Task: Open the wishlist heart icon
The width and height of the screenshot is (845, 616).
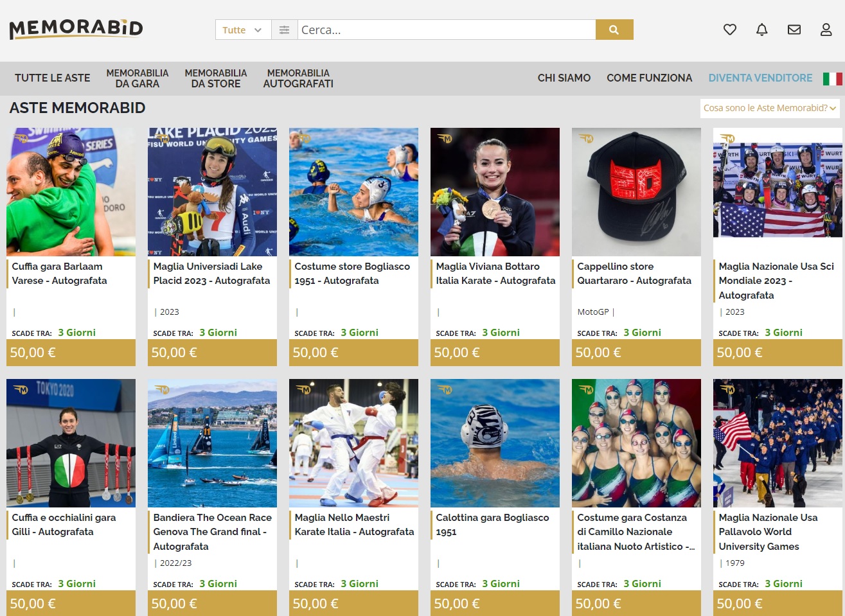Action: point(729,30)
